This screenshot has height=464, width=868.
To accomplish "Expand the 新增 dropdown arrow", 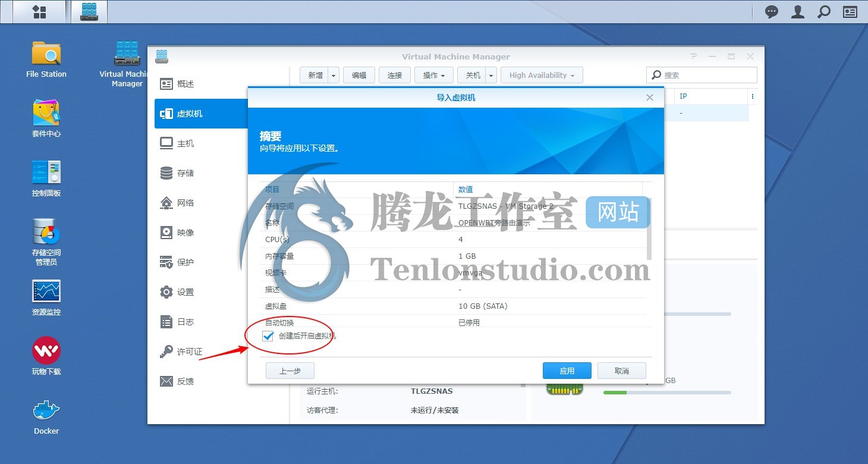I will pyautogui.click(x=334, y=75).
